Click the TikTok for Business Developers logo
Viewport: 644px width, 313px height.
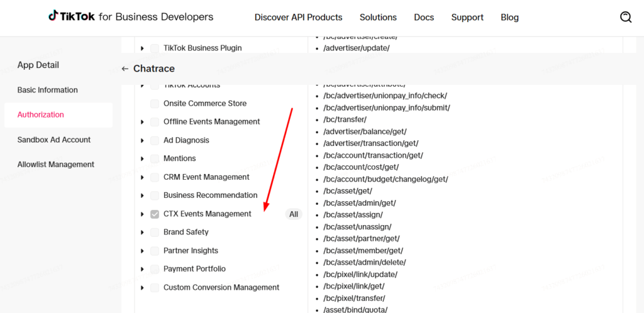tap(131, 17)
